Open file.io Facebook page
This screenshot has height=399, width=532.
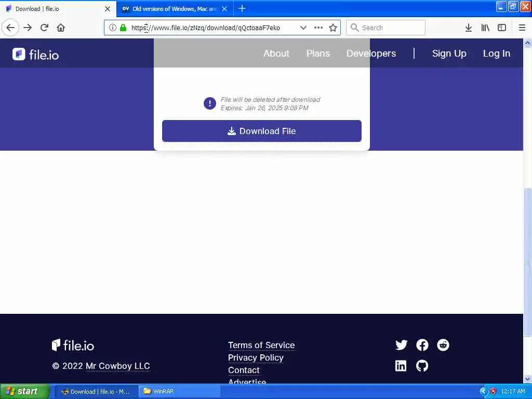422,345
